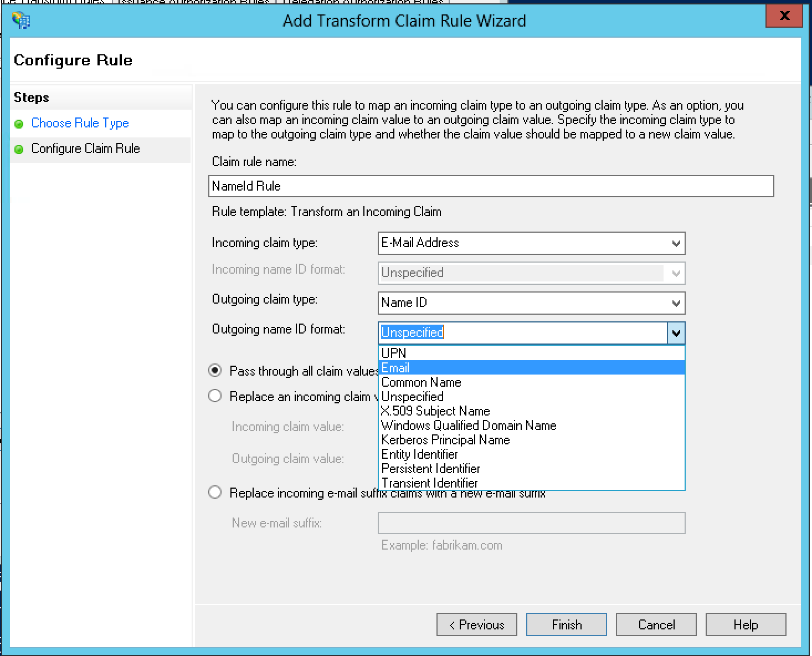Click the Claim rule name text field

click(491, 186)
